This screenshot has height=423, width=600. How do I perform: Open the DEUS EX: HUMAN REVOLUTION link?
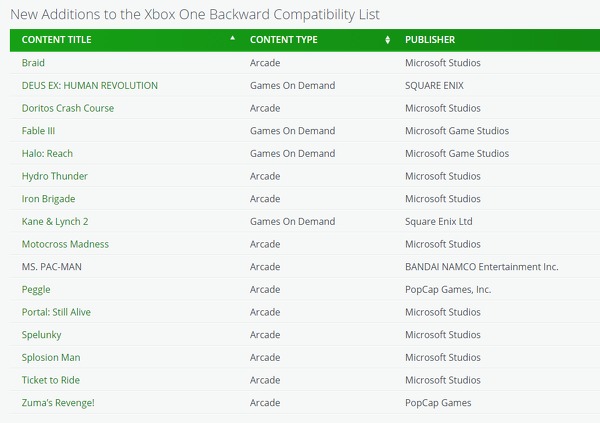89,86
